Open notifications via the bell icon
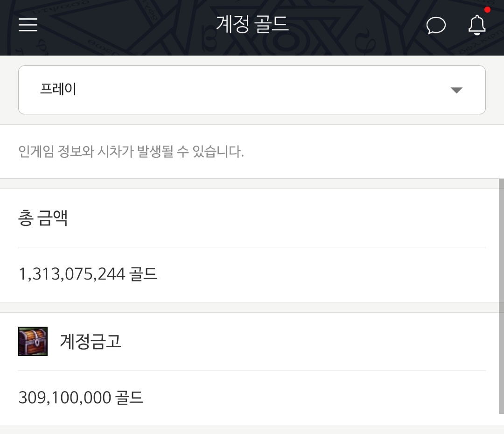 (x=477, y=25)
